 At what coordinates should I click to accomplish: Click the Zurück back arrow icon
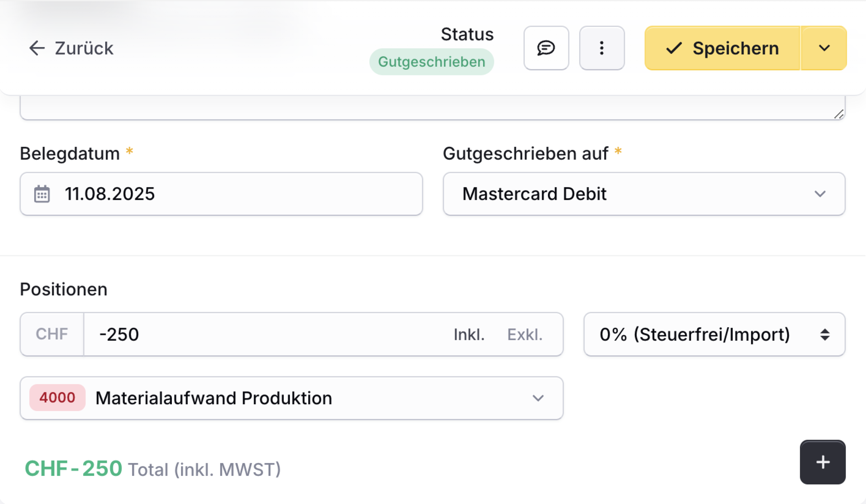pyautogui.click(x=37, y=48)
